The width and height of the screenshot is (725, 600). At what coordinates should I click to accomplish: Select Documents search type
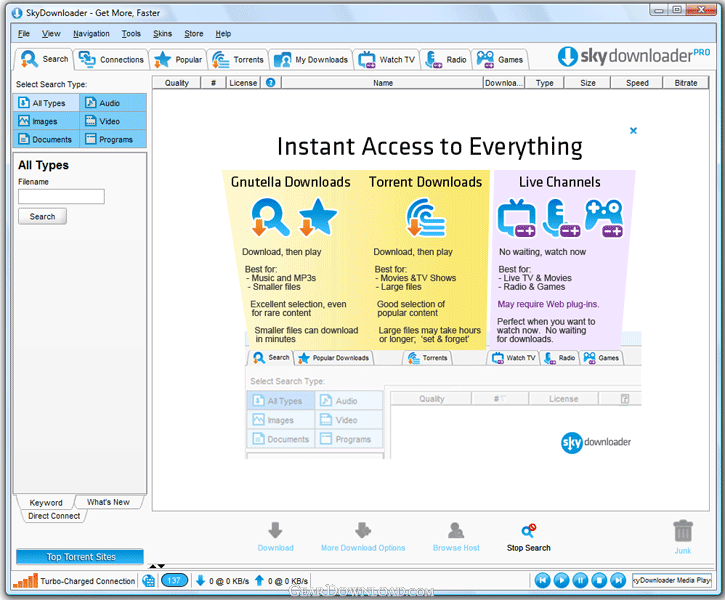46,139
